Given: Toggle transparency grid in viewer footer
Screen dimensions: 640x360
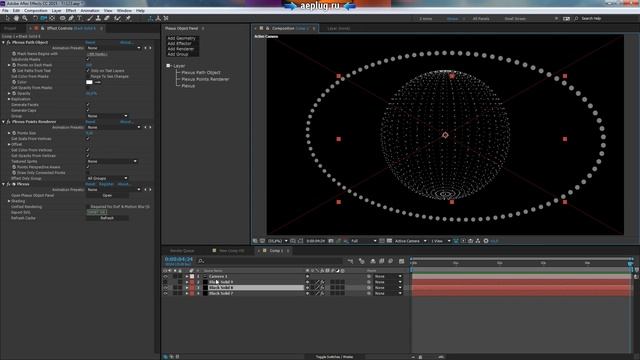Looking at the screenshot, I should [x=389, y=241].
